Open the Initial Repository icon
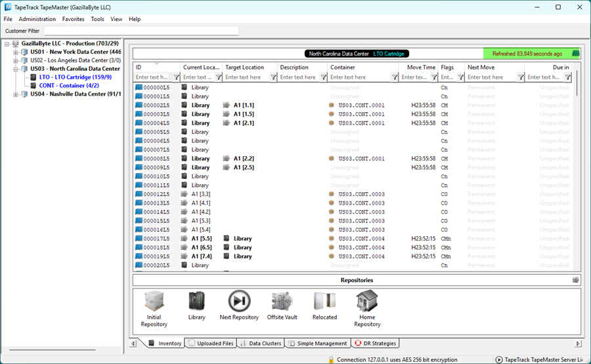This screenshot has height=364, width=591. point(154,302)
